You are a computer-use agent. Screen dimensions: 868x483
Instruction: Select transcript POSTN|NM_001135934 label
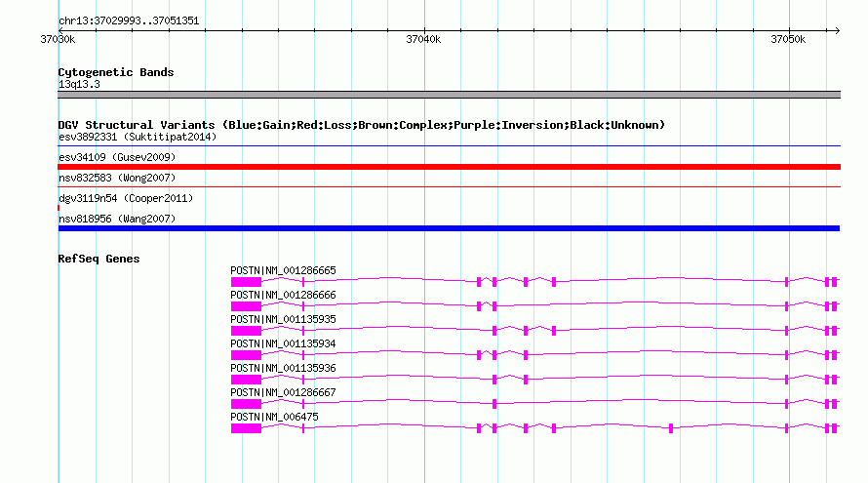283,344
